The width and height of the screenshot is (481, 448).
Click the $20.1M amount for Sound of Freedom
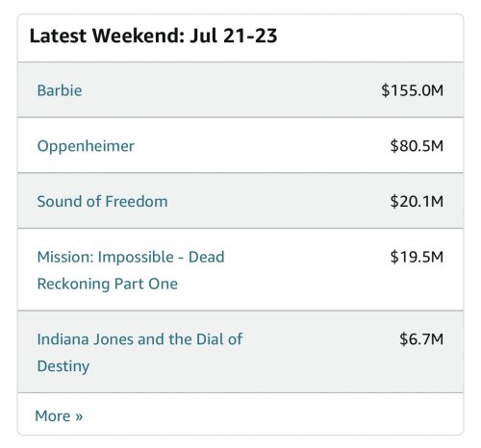(417, 202)
